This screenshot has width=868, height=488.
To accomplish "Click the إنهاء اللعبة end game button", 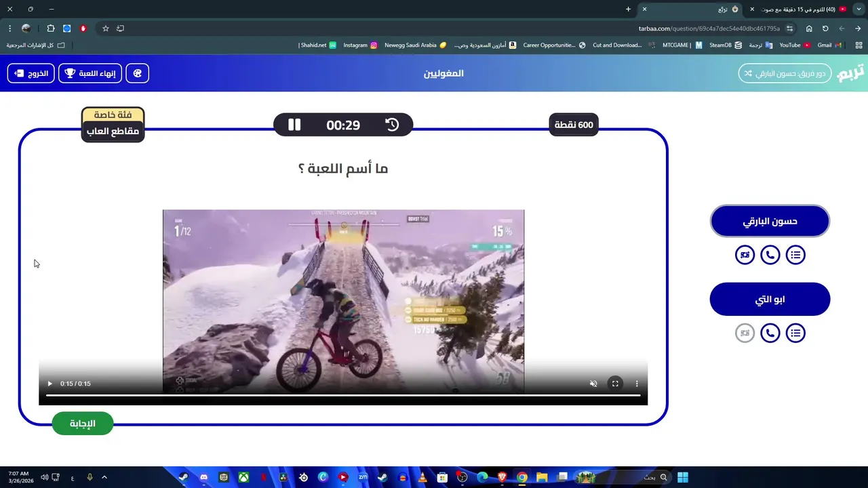I will (x=90, y=73).
